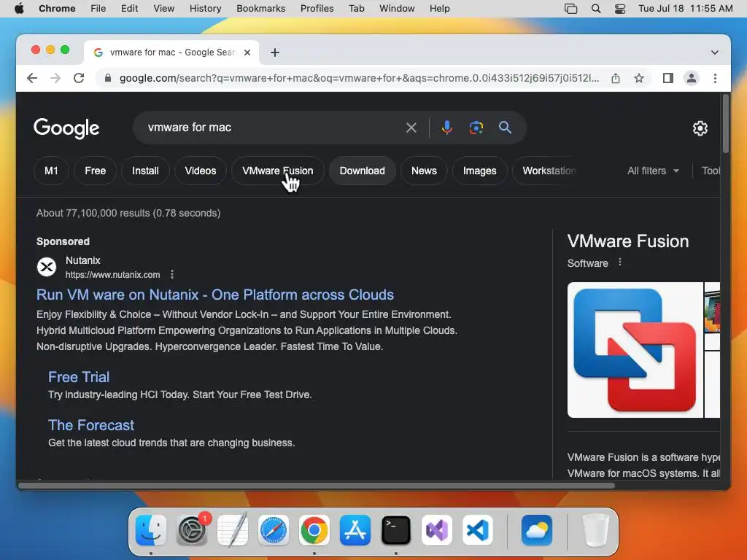Close the vmware for mac tab
Viewport: 747px width, 560px height.
(x=247, y=52)
